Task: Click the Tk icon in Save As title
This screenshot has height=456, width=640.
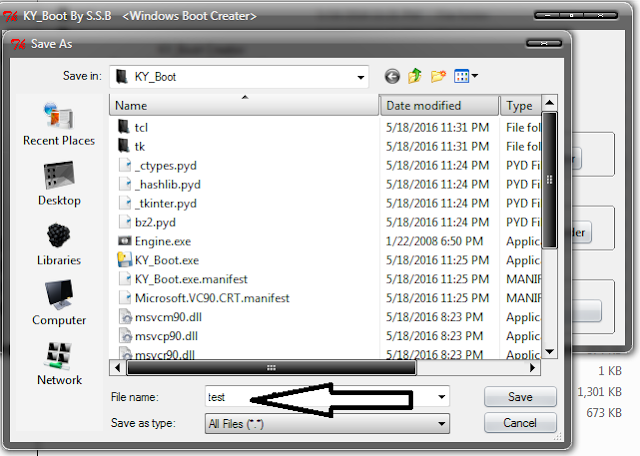Action: (x=18, y=44)
